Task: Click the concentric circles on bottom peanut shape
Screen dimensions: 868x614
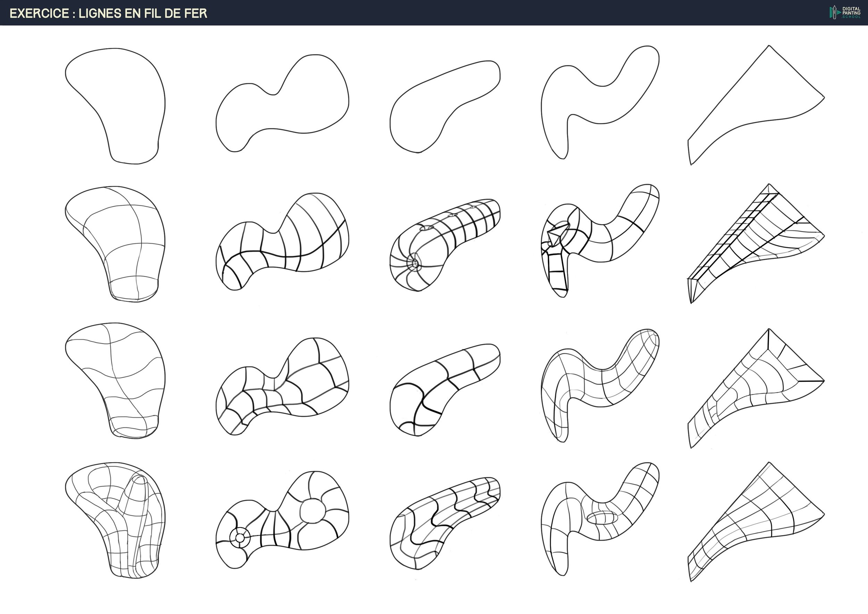Action: [x=240, y=538]
